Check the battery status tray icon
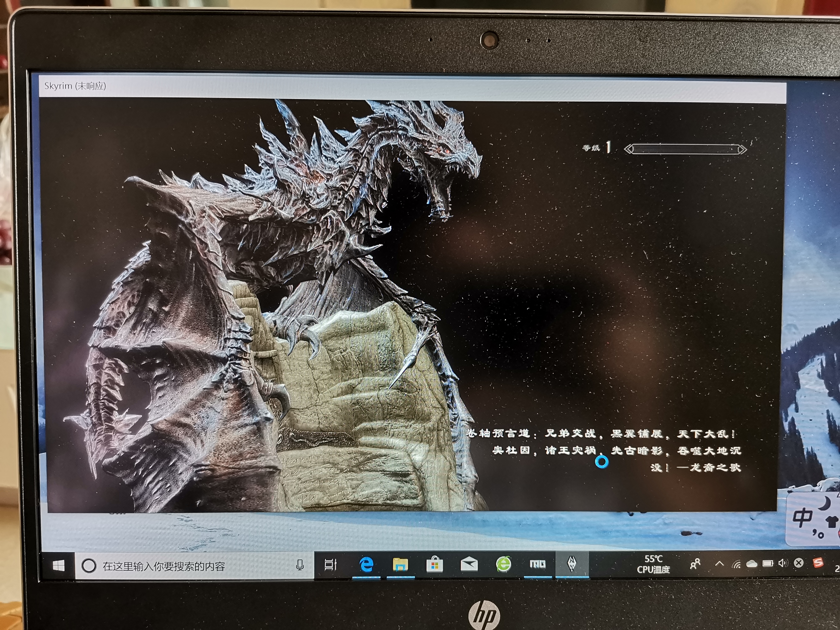The image size is (840, 630). [x=768, y=564]
